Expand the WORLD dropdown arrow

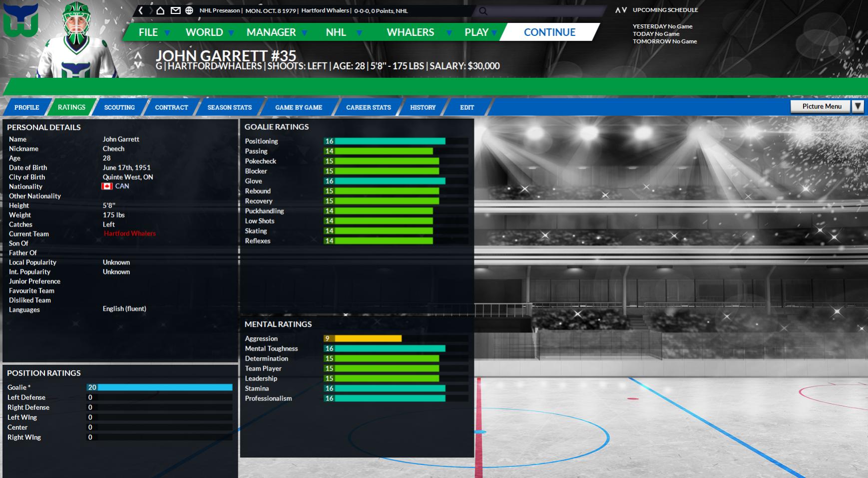click(x=231, y=33)
